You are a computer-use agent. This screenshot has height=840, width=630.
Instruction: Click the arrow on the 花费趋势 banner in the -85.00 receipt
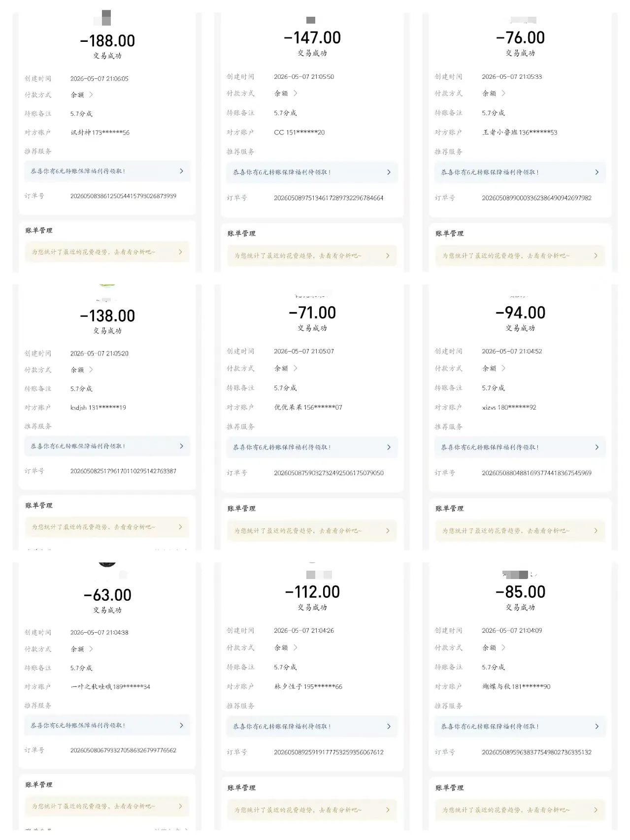596,810
